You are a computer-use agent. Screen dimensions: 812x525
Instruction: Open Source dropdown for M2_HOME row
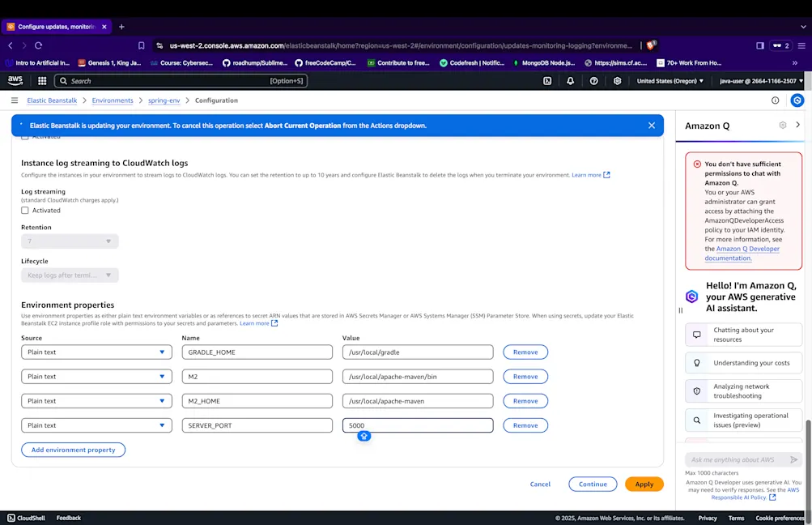coord(96,400)
